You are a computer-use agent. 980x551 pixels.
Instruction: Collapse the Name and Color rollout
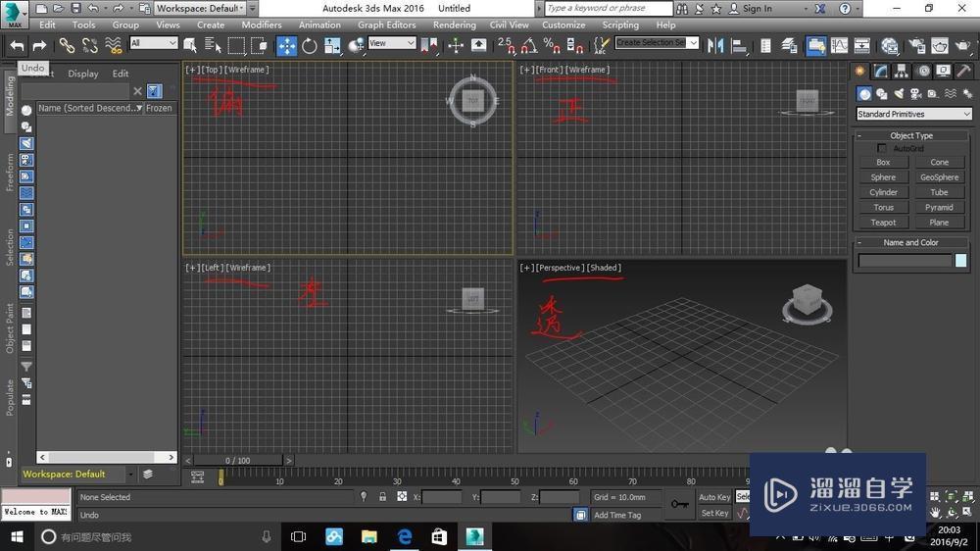point(911,243)
